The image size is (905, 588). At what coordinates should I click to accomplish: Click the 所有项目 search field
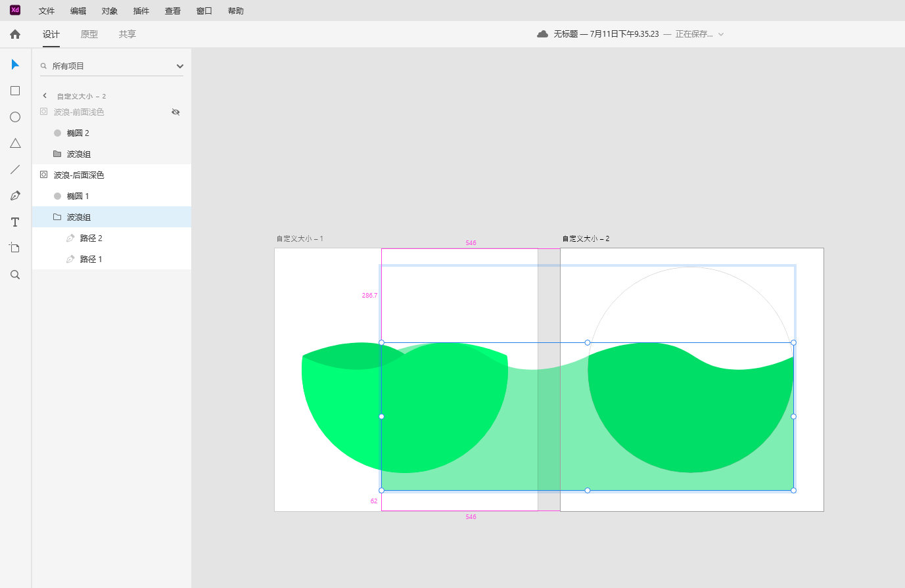pyautogui.click(x=112, y=66)
